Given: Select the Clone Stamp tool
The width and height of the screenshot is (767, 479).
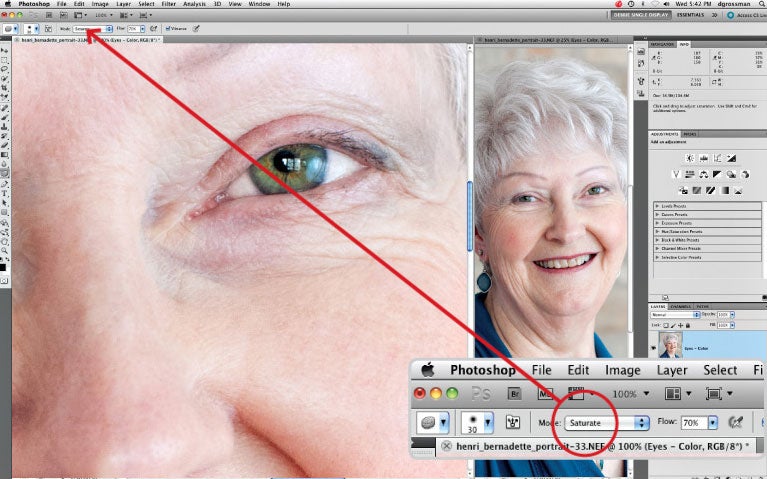Looking at the screenshot, I should point(5,127).
